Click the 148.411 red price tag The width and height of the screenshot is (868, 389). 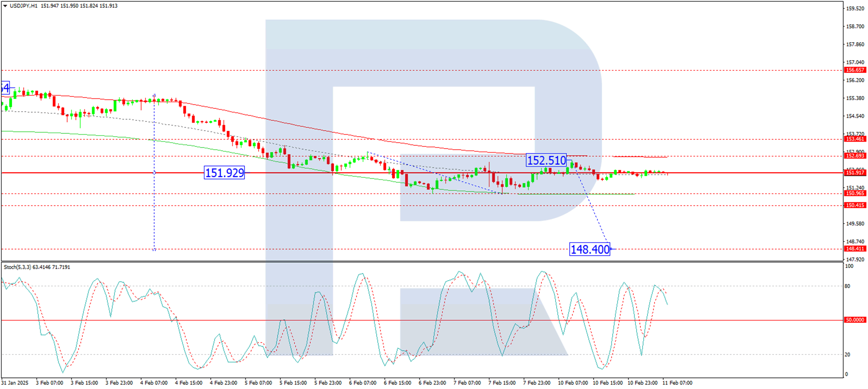click(855, 249)
